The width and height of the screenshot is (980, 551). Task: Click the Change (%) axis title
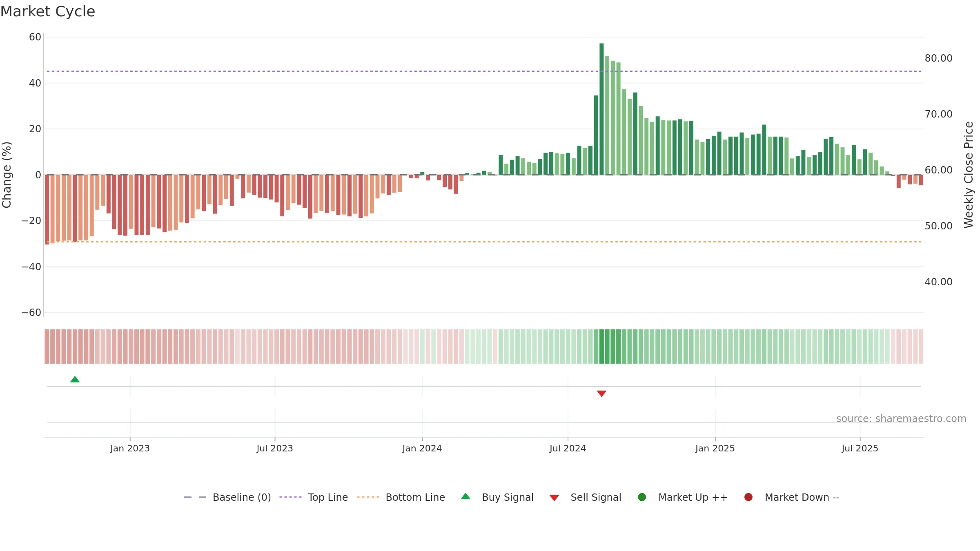point(7,175)
